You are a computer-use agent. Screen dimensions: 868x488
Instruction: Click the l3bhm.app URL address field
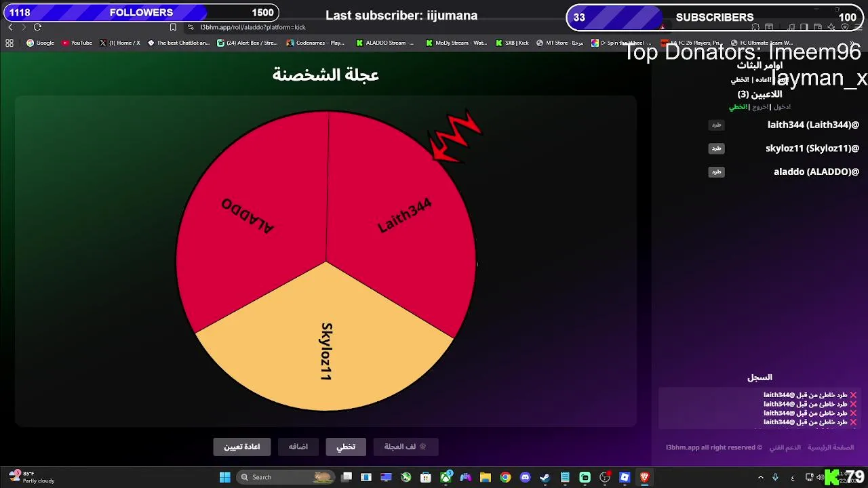(253, 27)
